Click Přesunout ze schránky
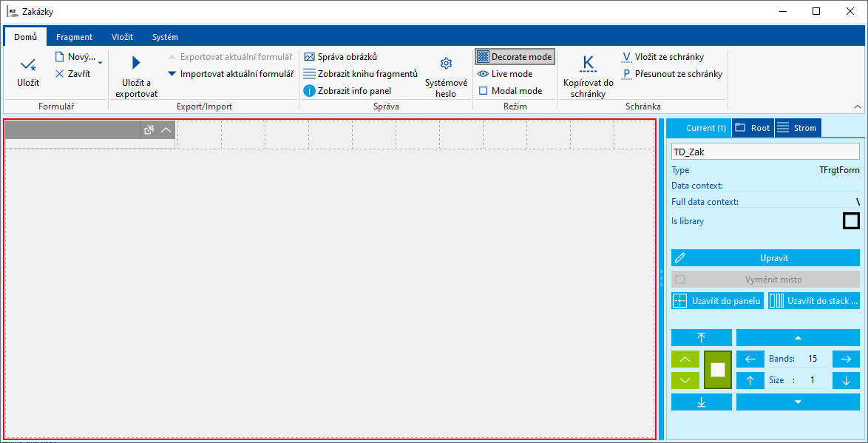 pyautogui.click(x=673, y=74)
